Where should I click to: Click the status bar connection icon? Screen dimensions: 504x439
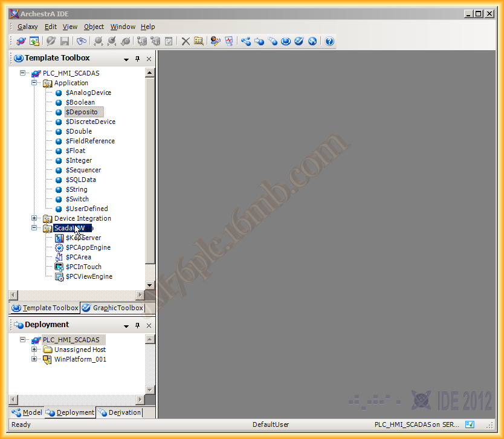pyautogui.click(x=470, y=424)
